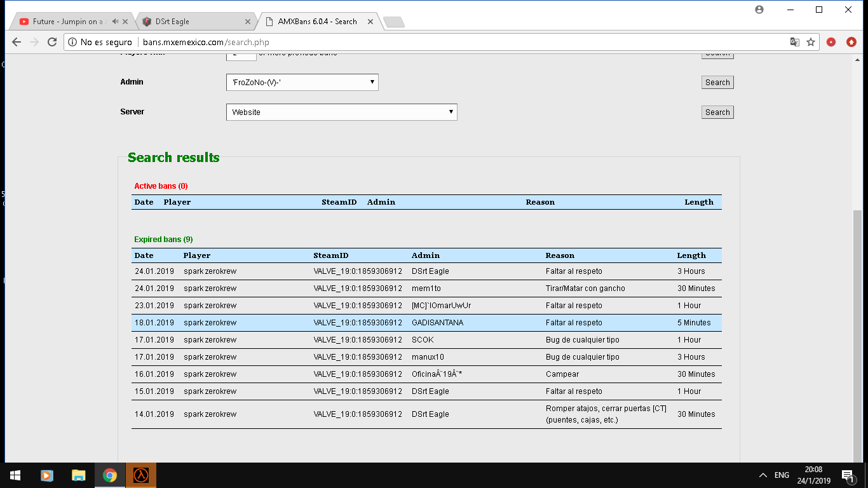Viewport: 868px width, 488px height.
Task: Click the page vertical scrollbar thumb
Action: click(x=857, y=336)
